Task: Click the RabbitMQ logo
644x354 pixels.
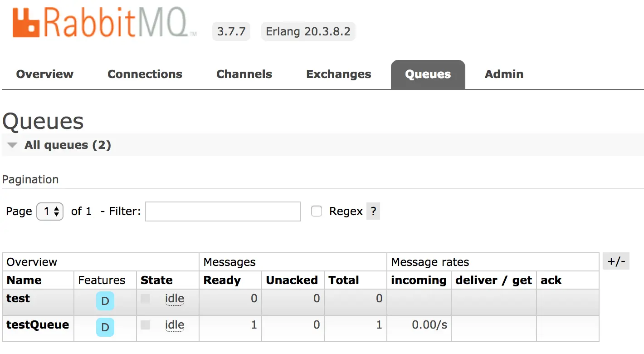Action: click(x=104, y=24)
